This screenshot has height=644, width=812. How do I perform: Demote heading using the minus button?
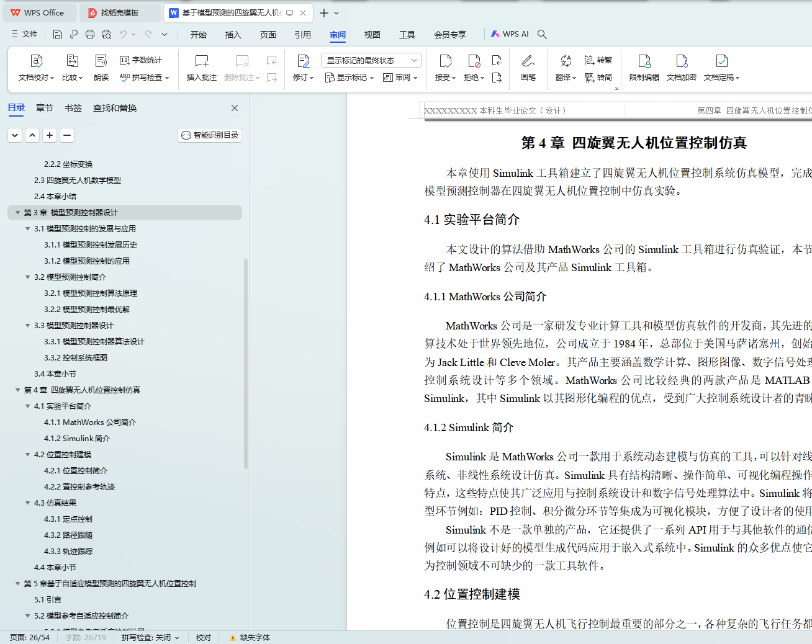[x=68, y=135]
